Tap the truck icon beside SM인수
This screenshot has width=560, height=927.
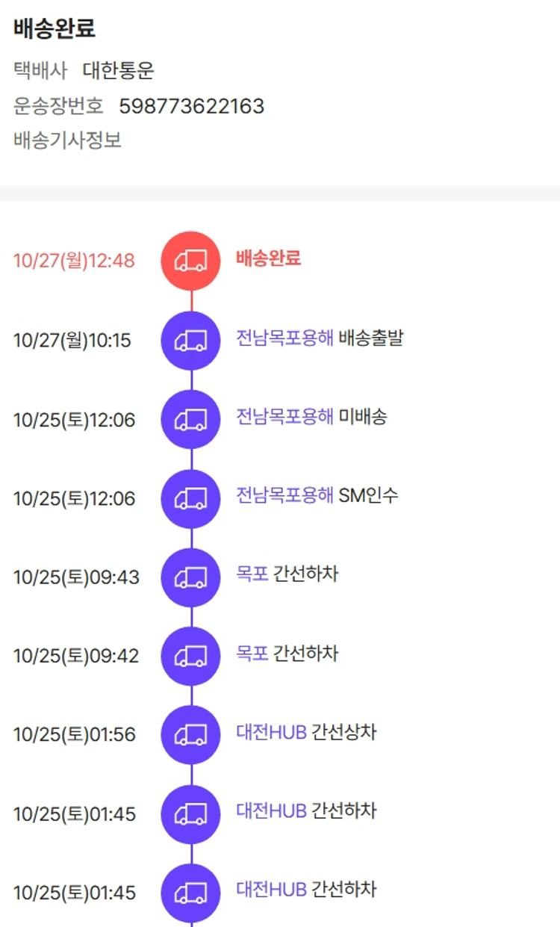click(x=191, y=498)
